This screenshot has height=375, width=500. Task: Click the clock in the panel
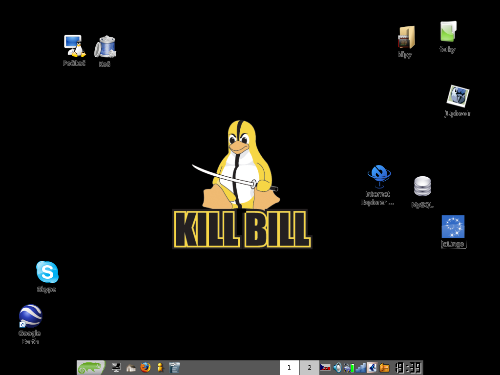pos(408,367)
